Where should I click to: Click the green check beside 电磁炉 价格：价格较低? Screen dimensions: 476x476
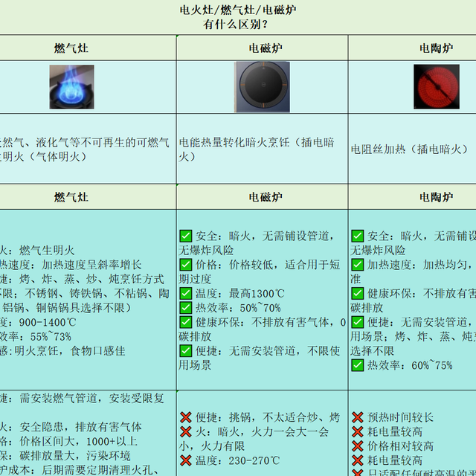point(185,265)
